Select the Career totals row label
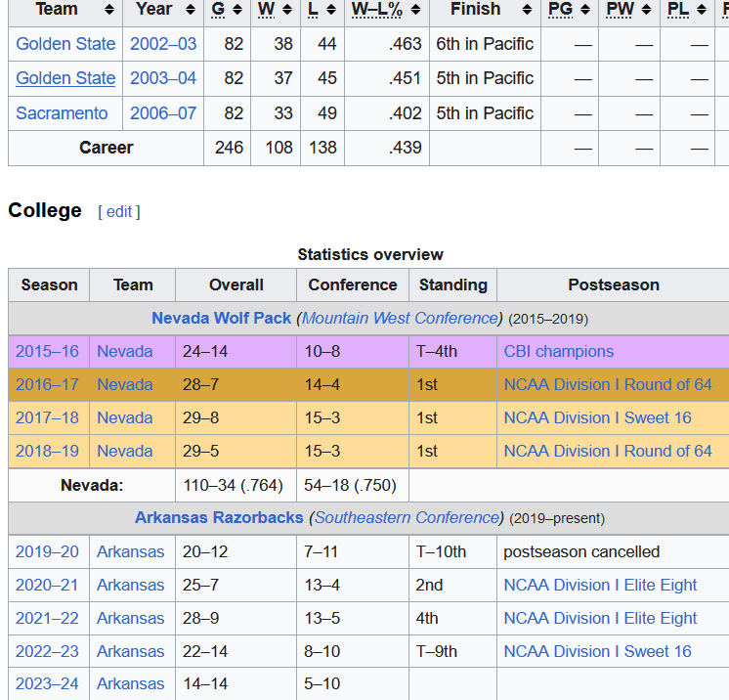 (106, 148)
